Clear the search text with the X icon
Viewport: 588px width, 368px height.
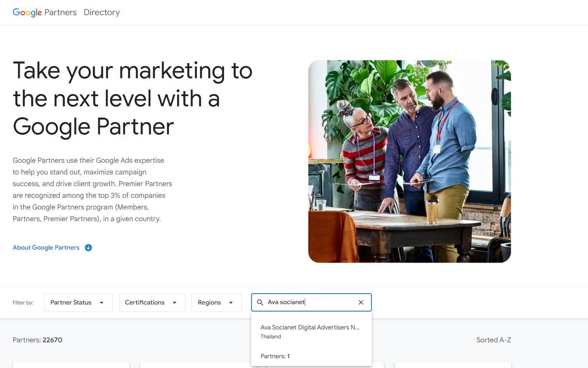tap(361, 303)
